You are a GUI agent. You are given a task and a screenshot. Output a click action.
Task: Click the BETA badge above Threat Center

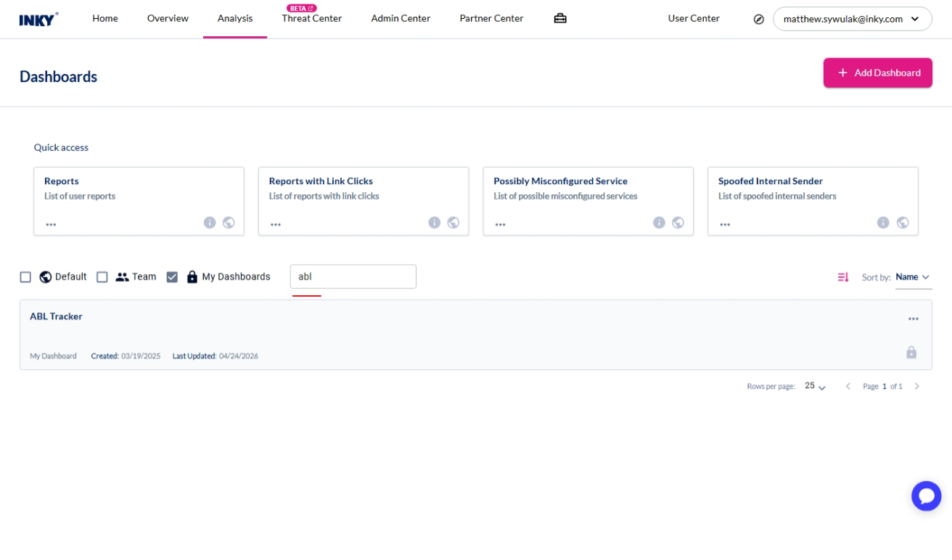click(302, 8)
